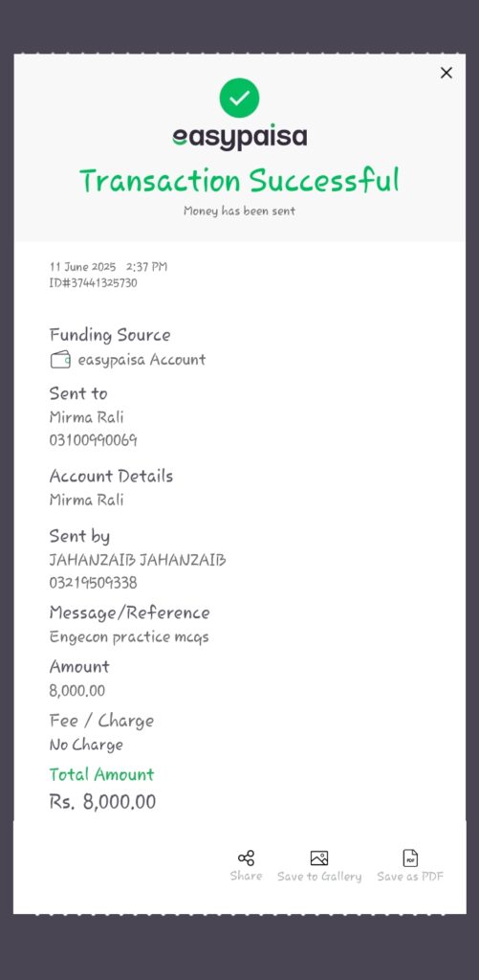Click the Save to Gallery label
The width and height of the screenshot is (479, 980).
[x=319, y=877]
